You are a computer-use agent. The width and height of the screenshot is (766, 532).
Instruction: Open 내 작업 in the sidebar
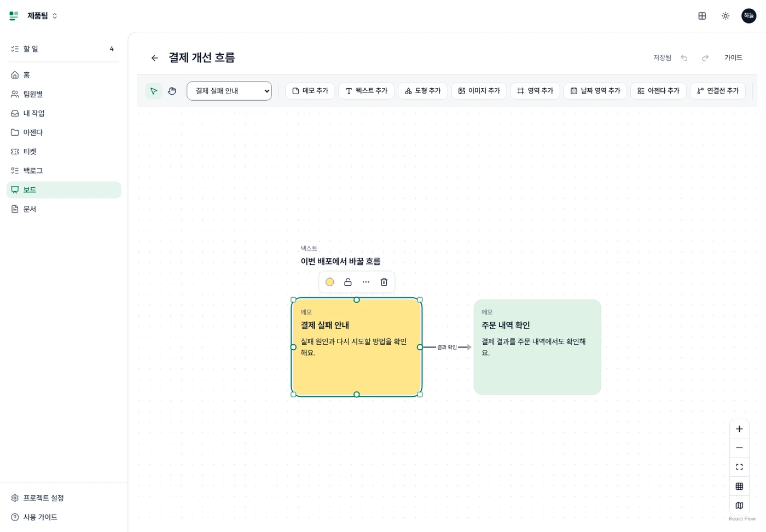63,113
